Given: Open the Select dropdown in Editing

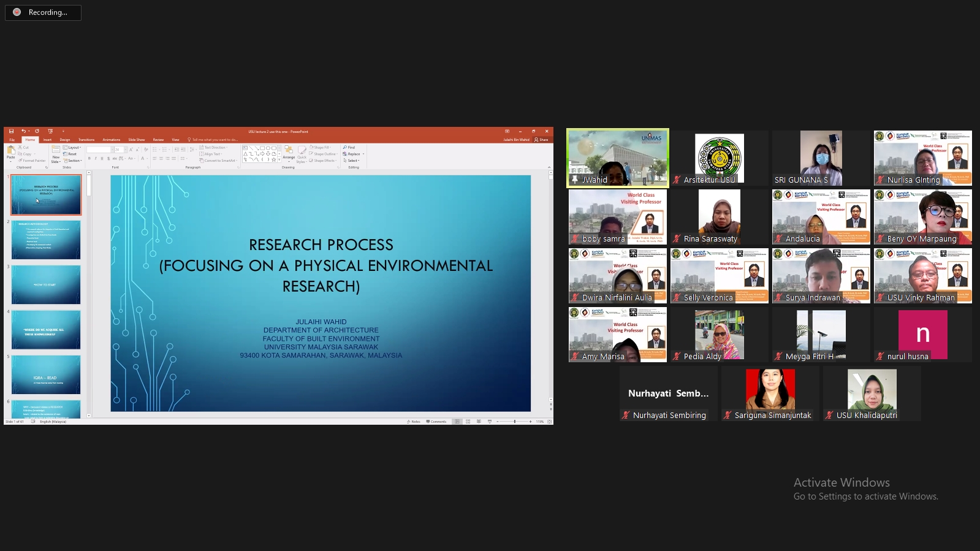Looking at the screenshot, I should (351, 161).
